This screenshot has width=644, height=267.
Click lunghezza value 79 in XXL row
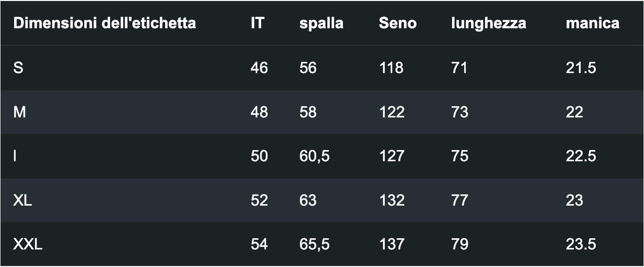click(x=459, y=244)
